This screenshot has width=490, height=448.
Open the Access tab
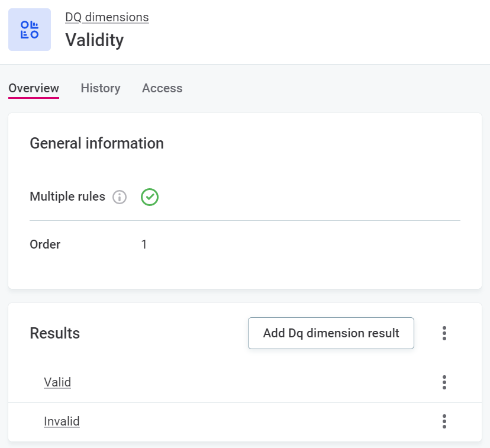coord(162,88)
